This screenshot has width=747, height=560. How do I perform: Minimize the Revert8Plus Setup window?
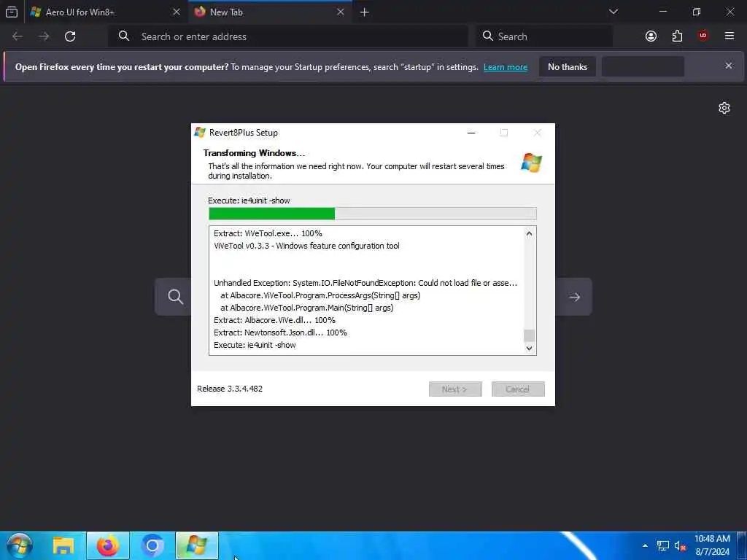[x=471, y=133]
